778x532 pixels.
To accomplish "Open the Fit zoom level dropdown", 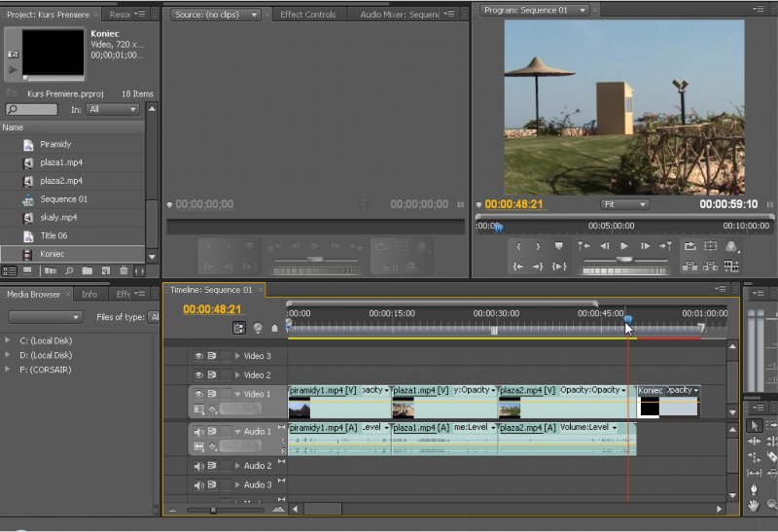I will [624, 204].
